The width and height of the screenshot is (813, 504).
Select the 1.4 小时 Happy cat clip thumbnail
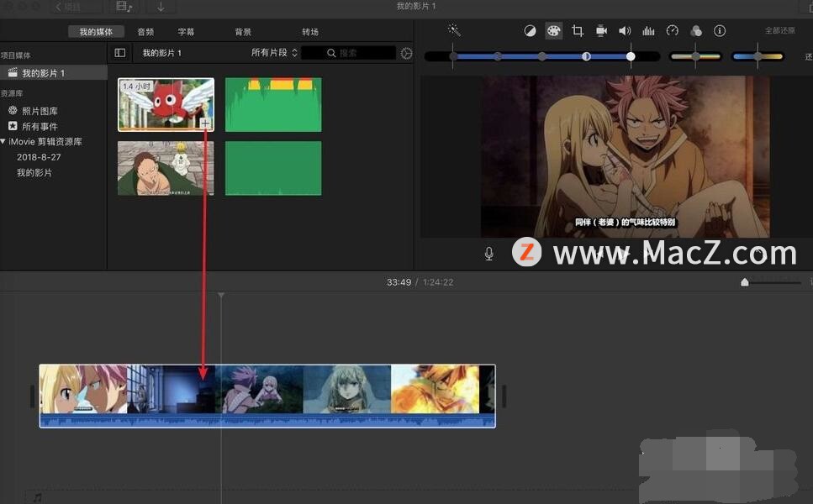[166, 105]
